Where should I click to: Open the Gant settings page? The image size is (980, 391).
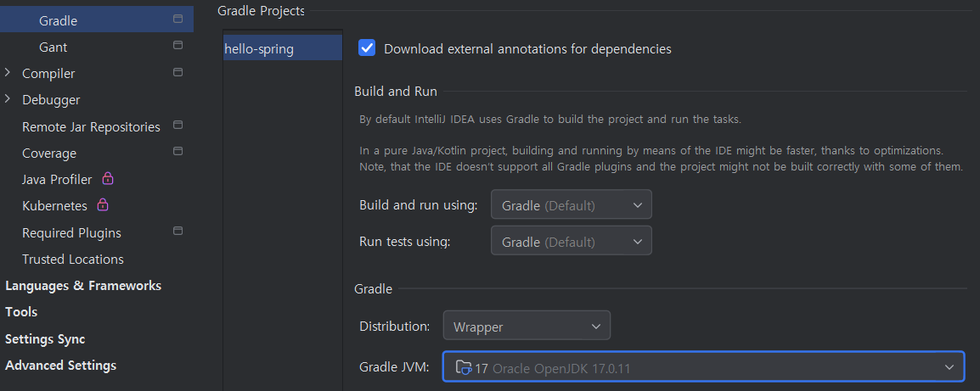click(54, 47)
